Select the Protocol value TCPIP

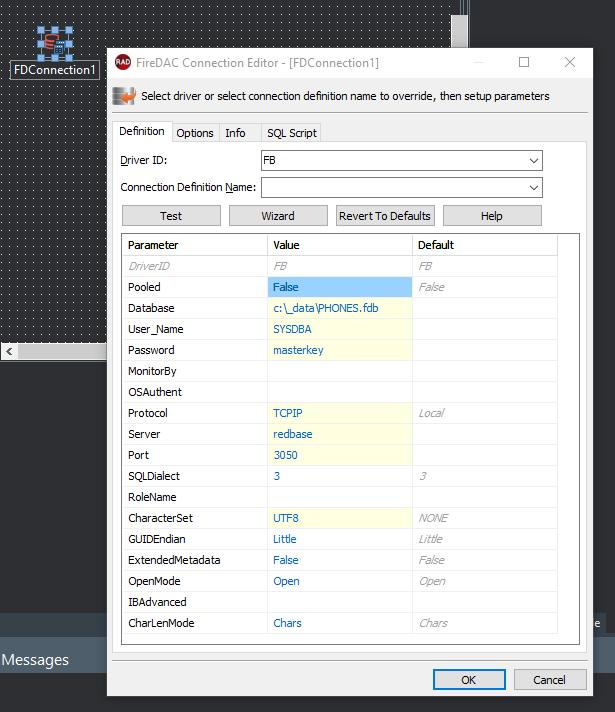[x=340, y=413]
